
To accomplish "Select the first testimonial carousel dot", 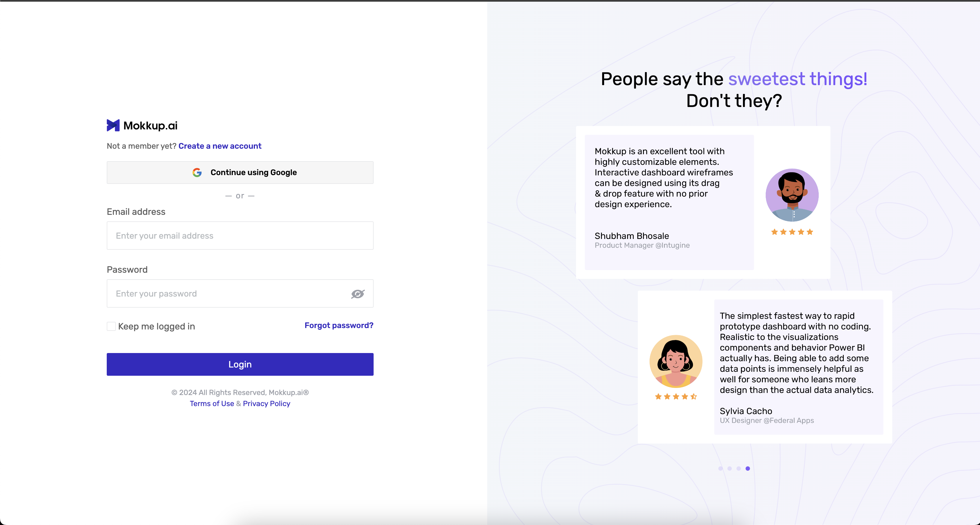I will coord(720,469).
